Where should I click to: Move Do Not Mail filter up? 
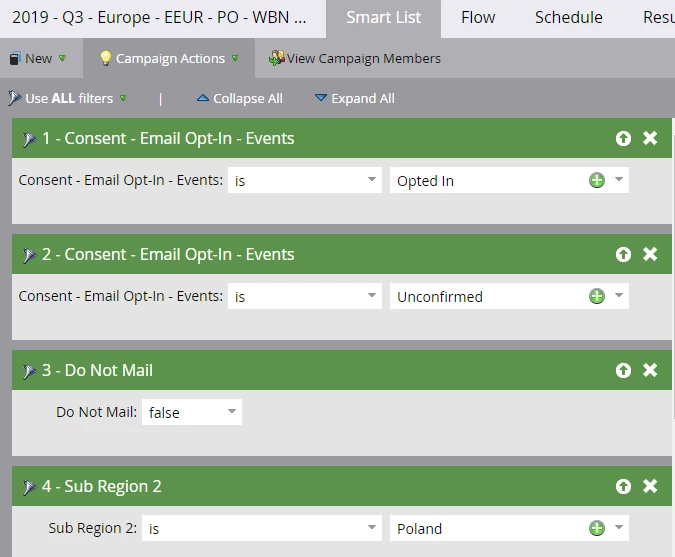coord(623,370)
